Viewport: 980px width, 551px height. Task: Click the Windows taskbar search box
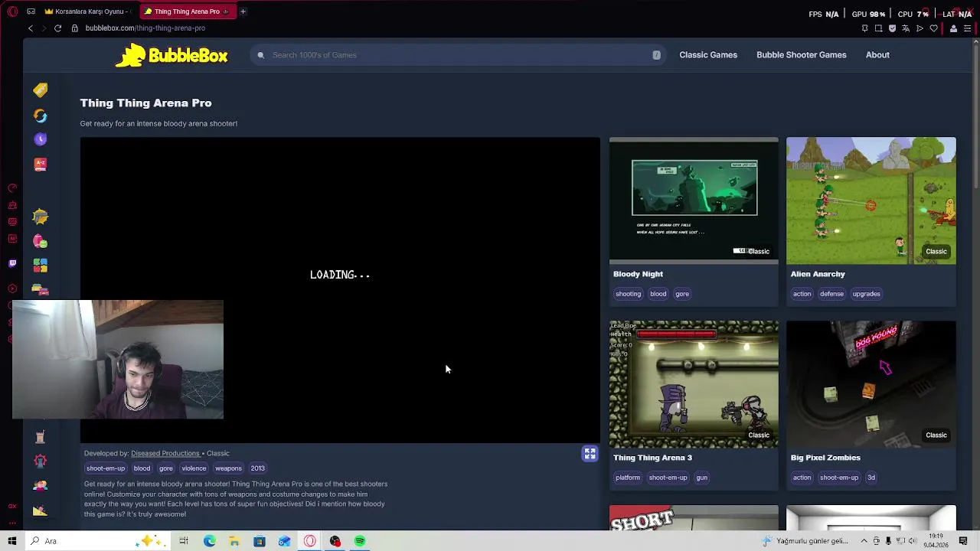point(96,541)
